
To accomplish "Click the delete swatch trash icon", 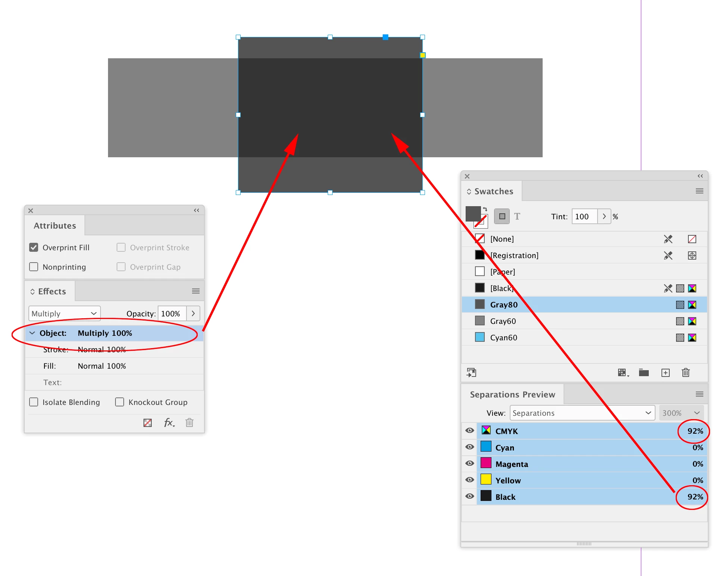I will click(685, 372).
